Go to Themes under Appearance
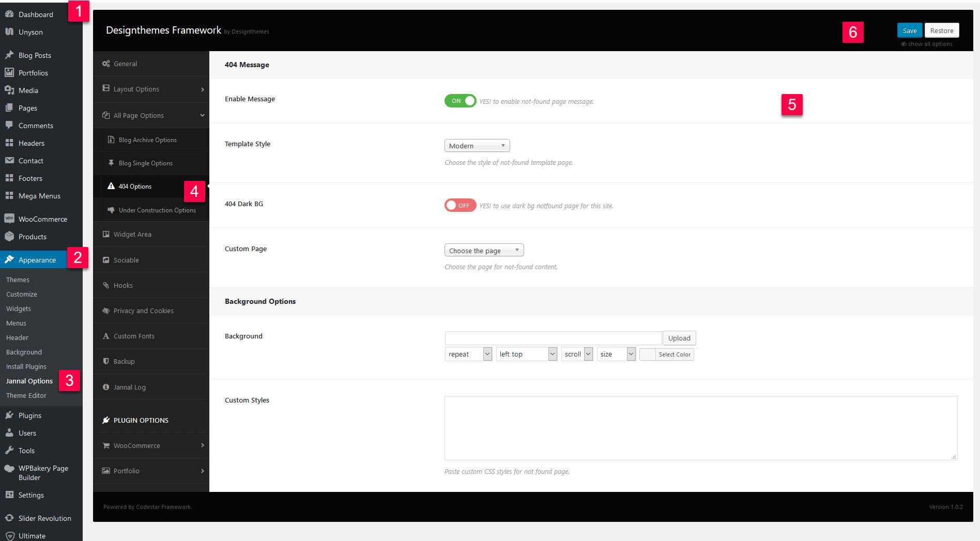This screenshot has width=980, height=541. tap(18, 280)
